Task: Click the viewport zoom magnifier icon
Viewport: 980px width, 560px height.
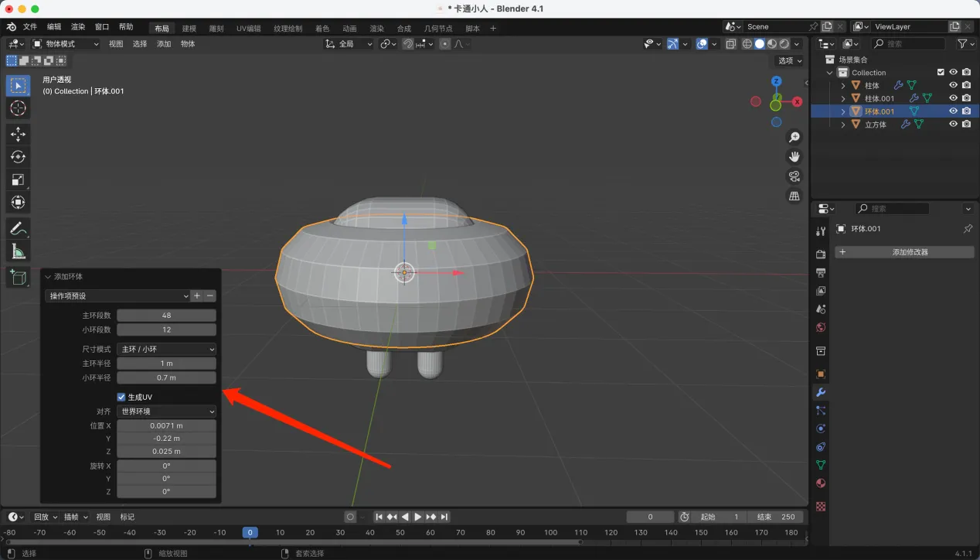Action: tap(794, 137)
